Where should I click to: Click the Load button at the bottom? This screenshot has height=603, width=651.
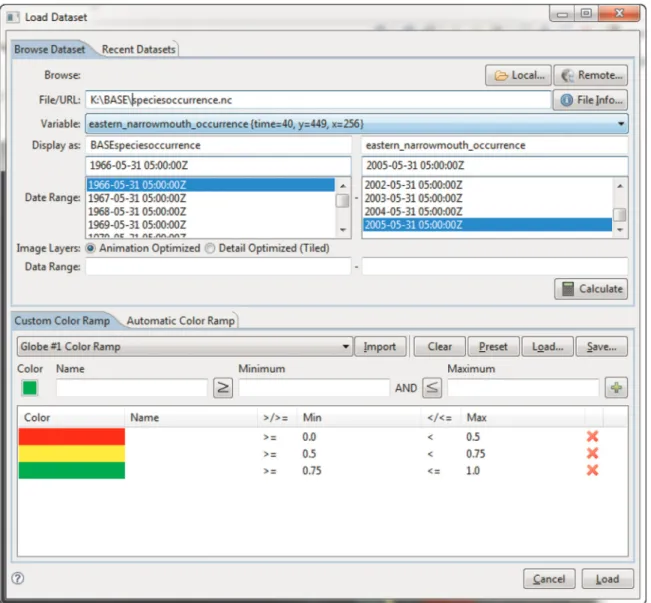click(x=607, y=579)
